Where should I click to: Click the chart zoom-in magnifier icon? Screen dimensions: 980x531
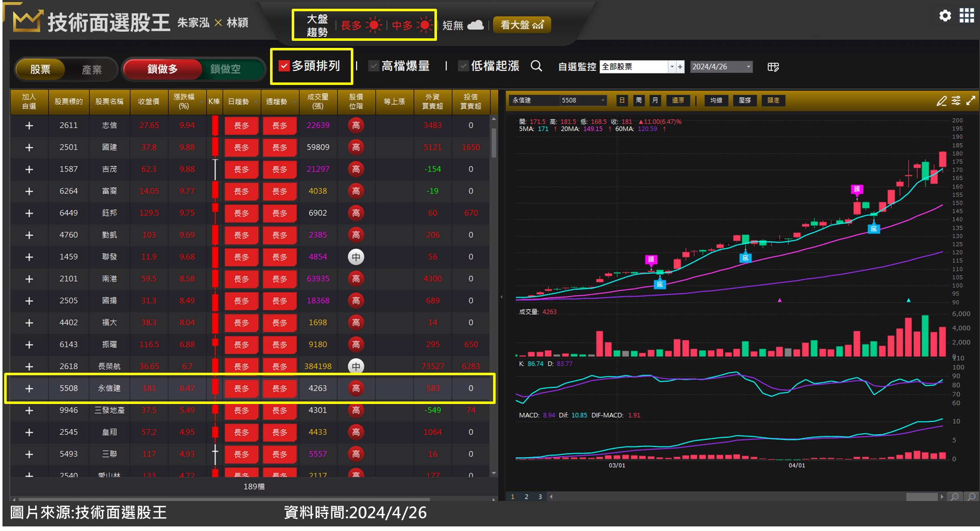coord(955,497)
